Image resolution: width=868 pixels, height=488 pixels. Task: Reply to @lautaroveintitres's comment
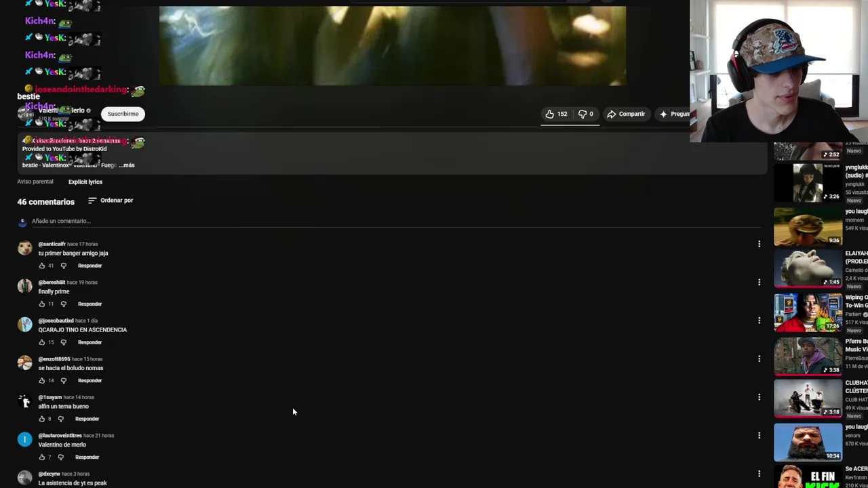[87, 457]
